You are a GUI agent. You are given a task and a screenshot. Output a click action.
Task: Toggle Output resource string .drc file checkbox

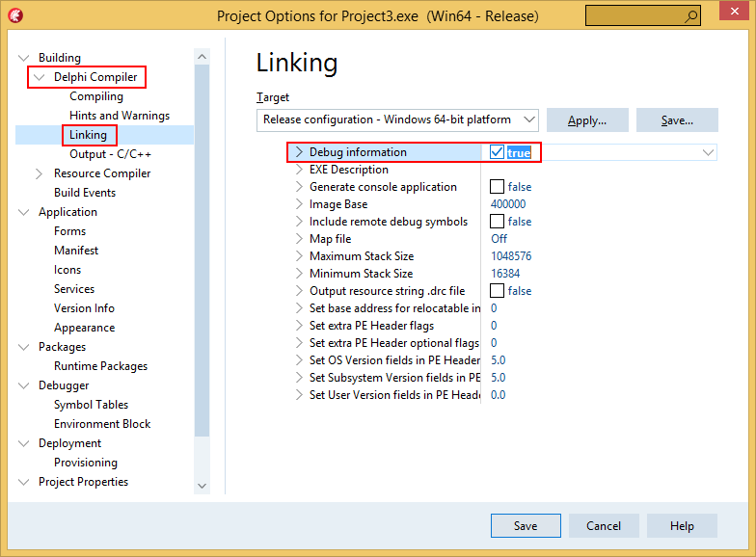pos(497,291)
